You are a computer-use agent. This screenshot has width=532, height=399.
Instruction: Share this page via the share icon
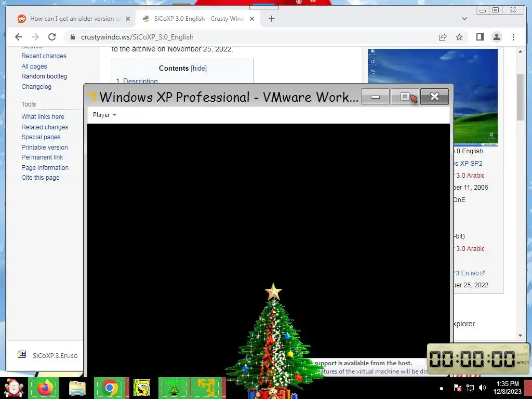click(443, 37)
